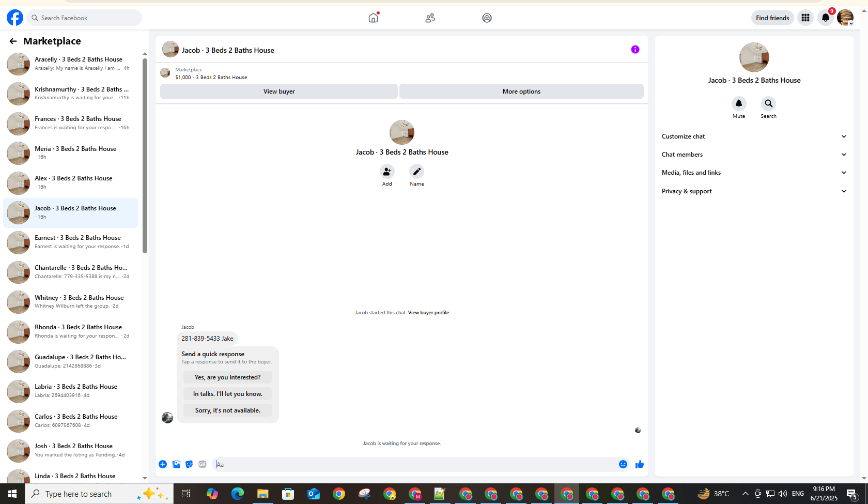Viewport: 868px width, 504px height.
Task: Open more actions plus icon in composer
Action: click(163, 464)
